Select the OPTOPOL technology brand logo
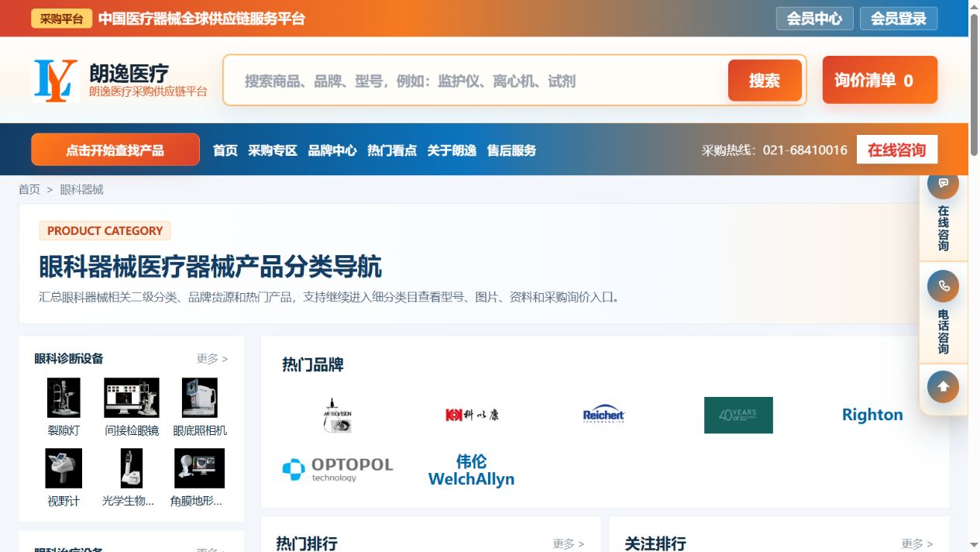The height and width of the screenshot is (552, 980). click(x=338, y=469)
